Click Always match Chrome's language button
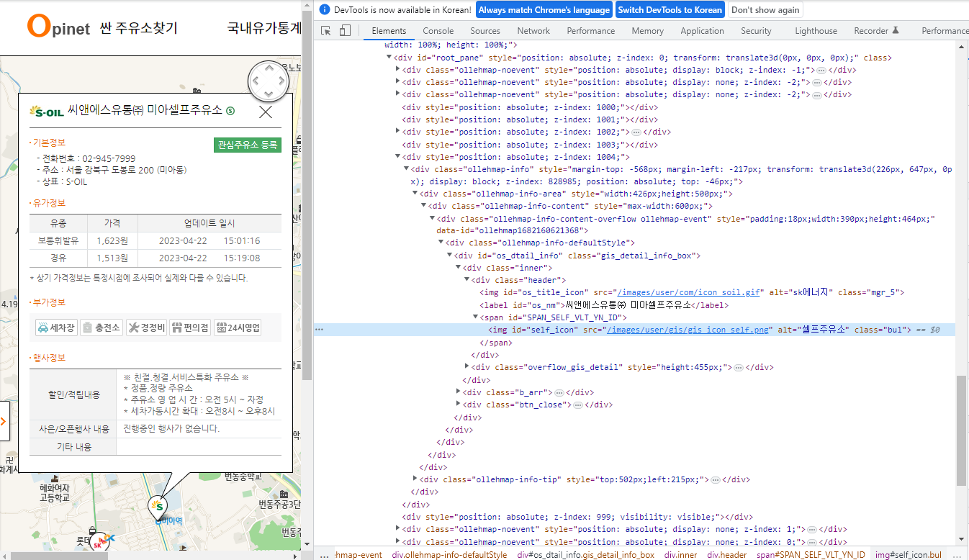The height and width of the screenshot is (560, 969). coord(544,10)
